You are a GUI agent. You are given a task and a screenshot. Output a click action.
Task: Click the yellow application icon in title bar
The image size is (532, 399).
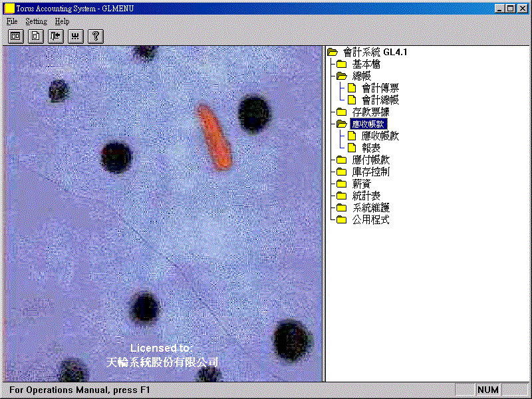click(9, 9)
